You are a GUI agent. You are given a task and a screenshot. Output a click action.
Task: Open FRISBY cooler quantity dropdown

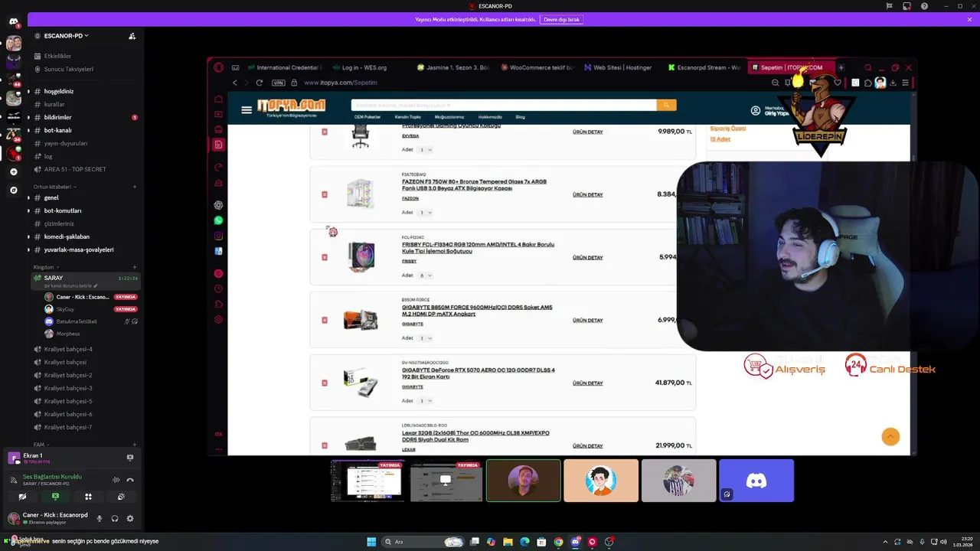(425, 275)
